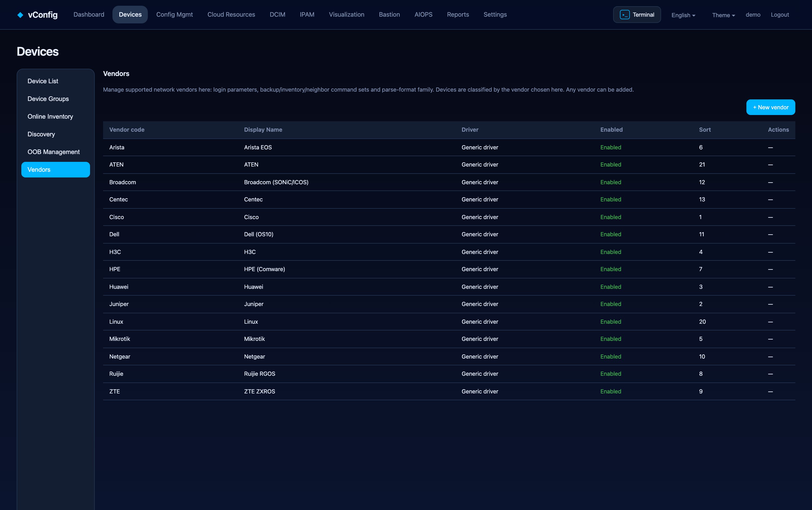Click Arista EOS display name
Viewport: 812px width, 510px height.
click(x=258, y=147)
